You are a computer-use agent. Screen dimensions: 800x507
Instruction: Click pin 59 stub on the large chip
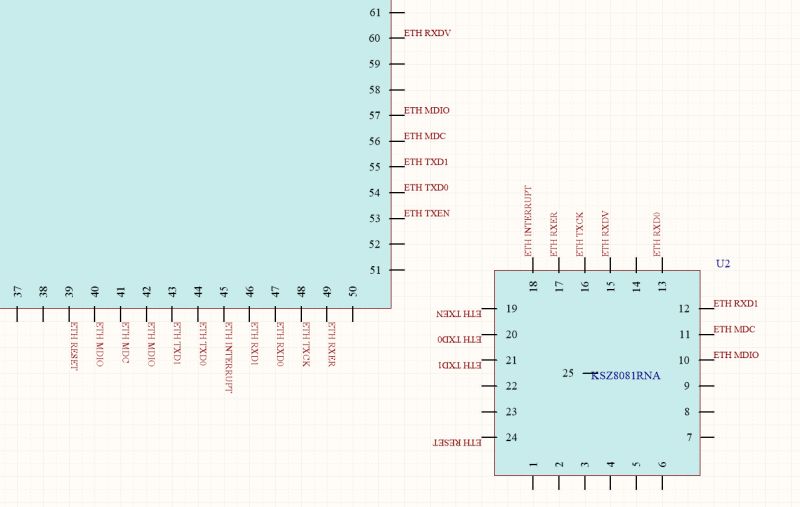[x=397, y=64]
